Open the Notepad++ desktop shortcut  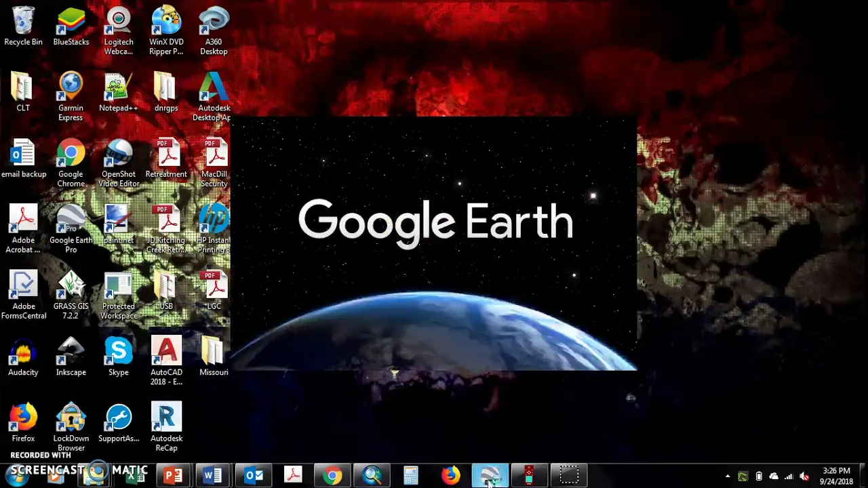(119, 93)
